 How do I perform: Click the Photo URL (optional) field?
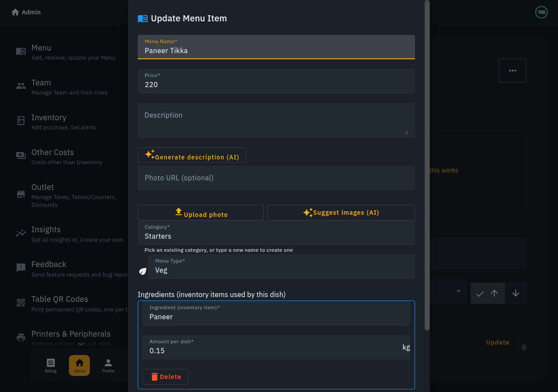pos(276,178)
